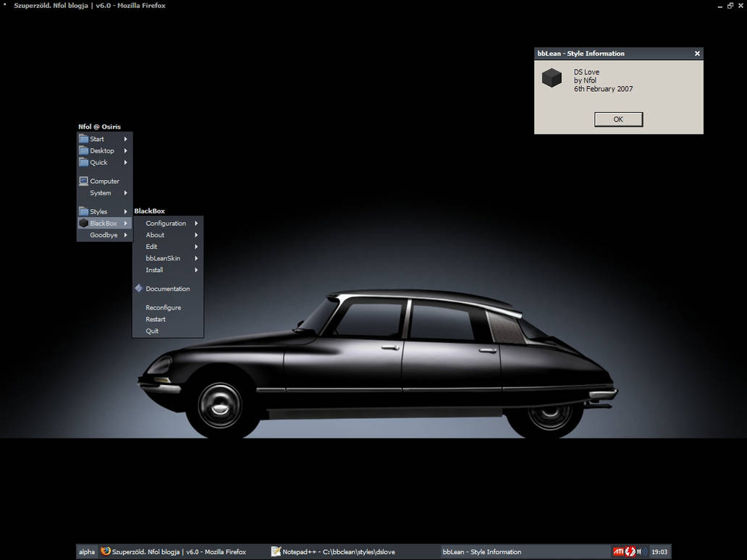
Task: Open the ATI tray icon
Action: coord(618,552)
